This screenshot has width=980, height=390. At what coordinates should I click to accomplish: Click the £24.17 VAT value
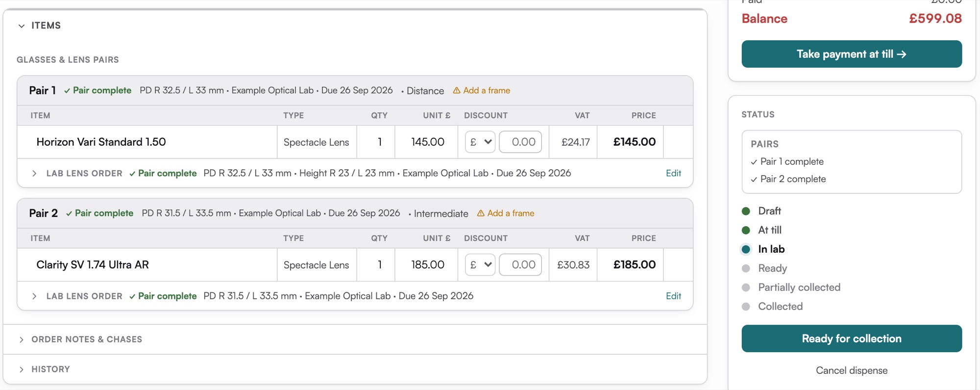tap(576, 142)
